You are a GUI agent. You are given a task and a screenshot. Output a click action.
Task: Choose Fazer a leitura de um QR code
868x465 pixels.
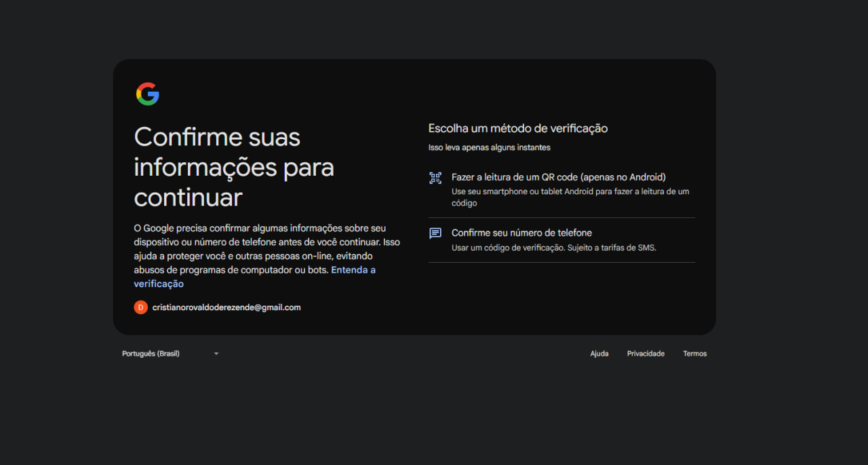[561, 189]
